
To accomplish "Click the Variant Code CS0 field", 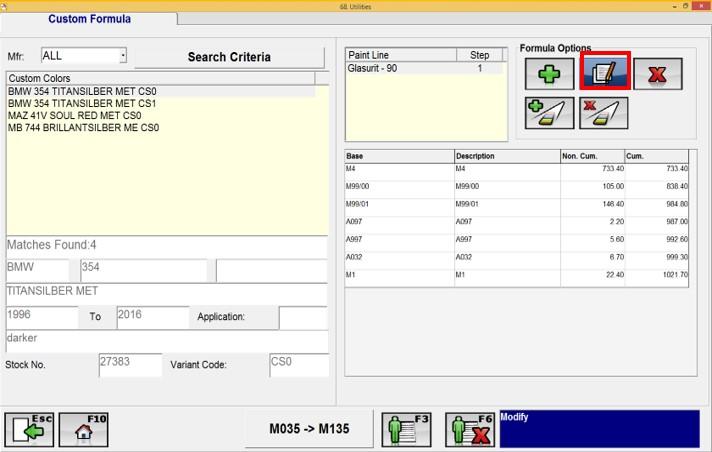I will (299, 365).
